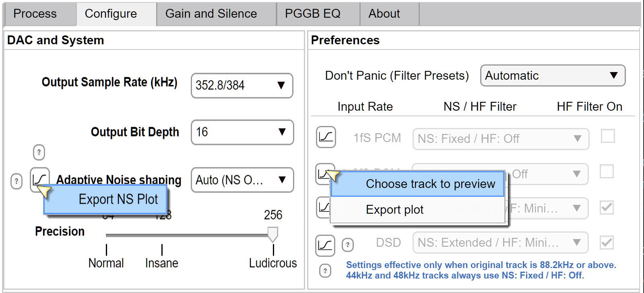Toggle HF Filter On checkbox for 1fS PCM
The height and width of the screenshot is (293, 644).
608,136
